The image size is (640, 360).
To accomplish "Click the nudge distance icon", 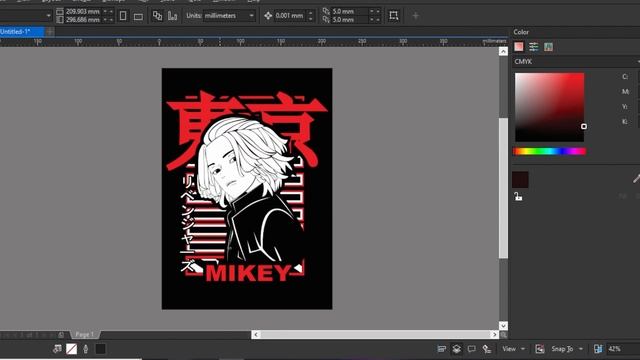I will 268,16.
